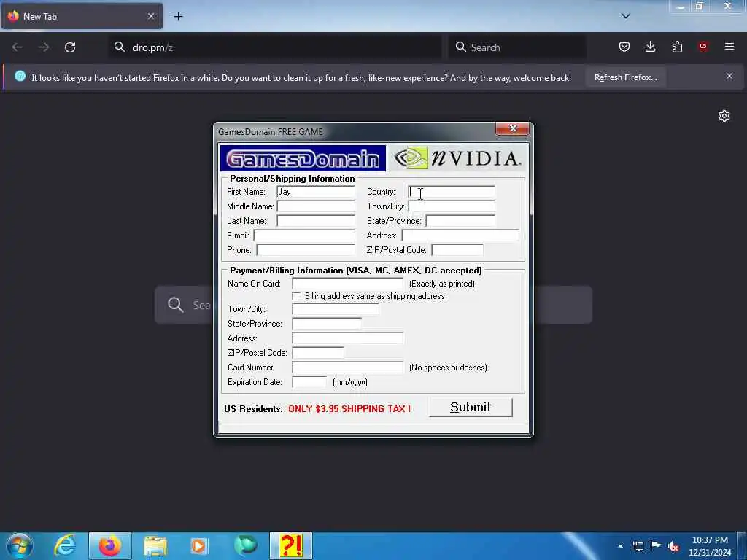747x560 pixels.
Task: Click the shipping State/Province input field
Action: (460, 221)
